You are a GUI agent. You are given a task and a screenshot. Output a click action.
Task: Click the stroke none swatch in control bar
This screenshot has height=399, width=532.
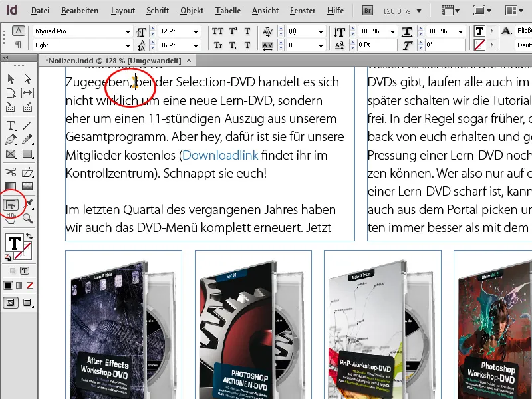[x=479, y=45]
